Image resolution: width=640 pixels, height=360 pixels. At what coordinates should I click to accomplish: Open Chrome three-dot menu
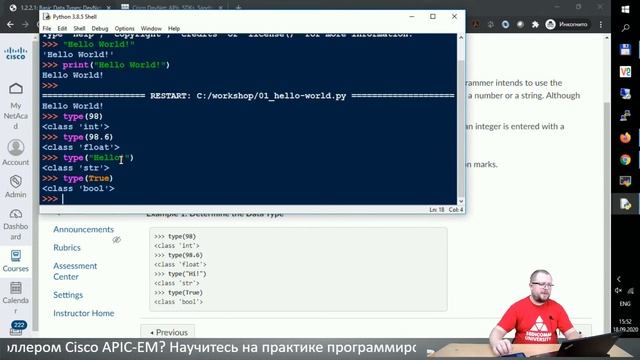601,24
